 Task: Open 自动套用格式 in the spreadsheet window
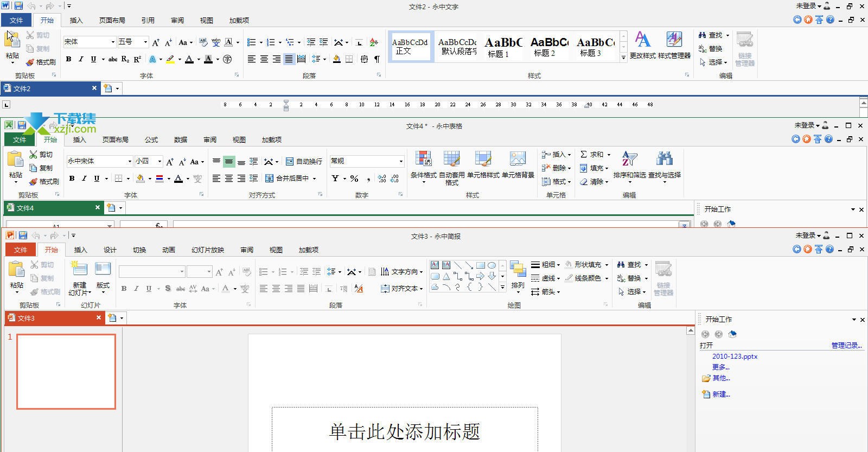pos(452,167)
